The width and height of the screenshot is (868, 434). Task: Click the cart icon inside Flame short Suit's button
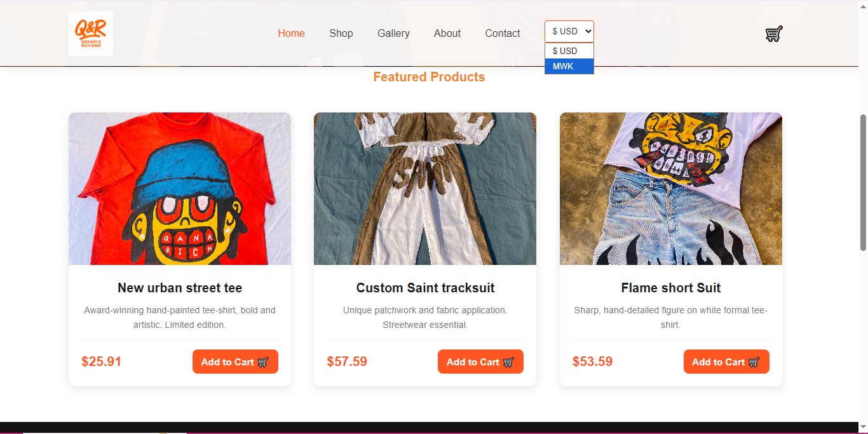click(x=753, y=362)
